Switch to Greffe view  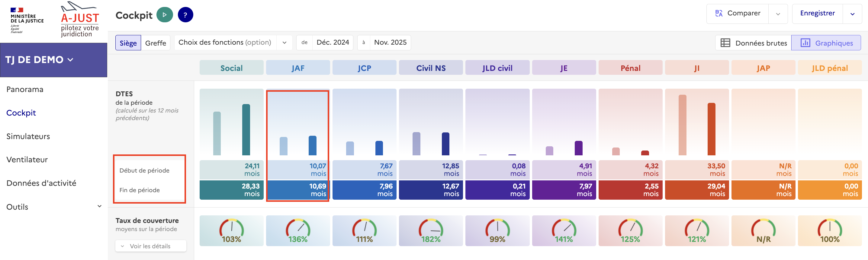tap(155, 43)
